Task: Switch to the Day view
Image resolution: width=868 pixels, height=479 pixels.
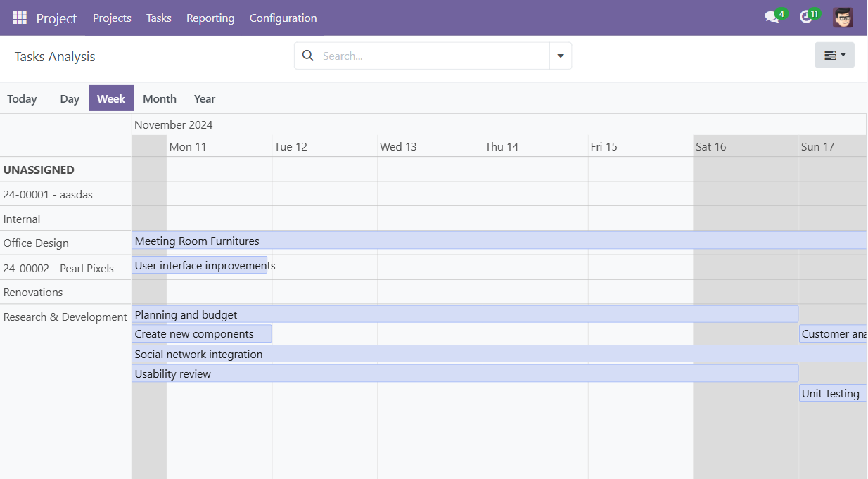Action: point(69,98)
